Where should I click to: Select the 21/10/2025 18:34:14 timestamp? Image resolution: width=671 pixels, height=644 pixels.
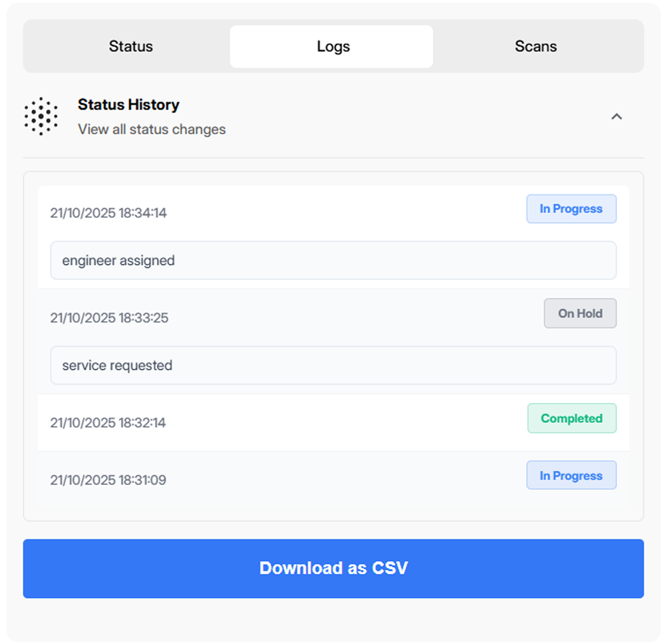point(108,213)
